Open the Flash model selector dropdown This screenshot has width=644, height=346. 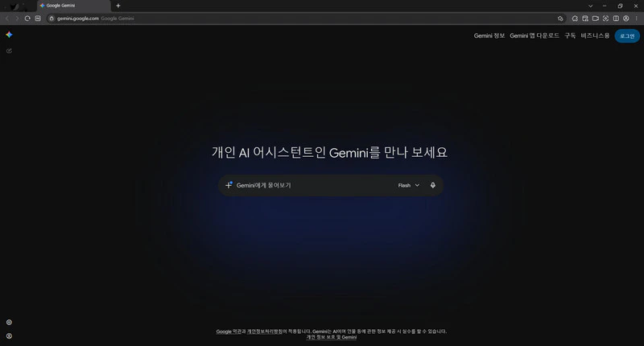pyautogui.click(x=409, y=186)
